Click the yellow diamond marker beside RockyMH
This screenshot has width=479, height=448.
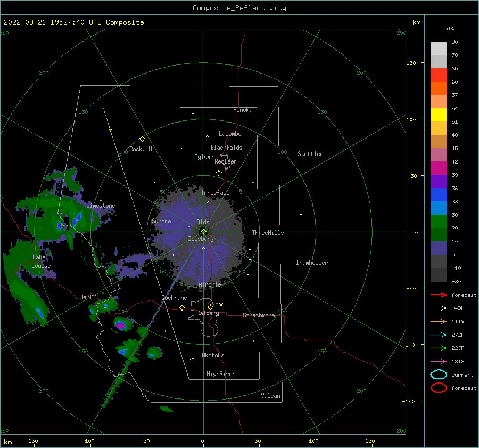tap(142, 139)
